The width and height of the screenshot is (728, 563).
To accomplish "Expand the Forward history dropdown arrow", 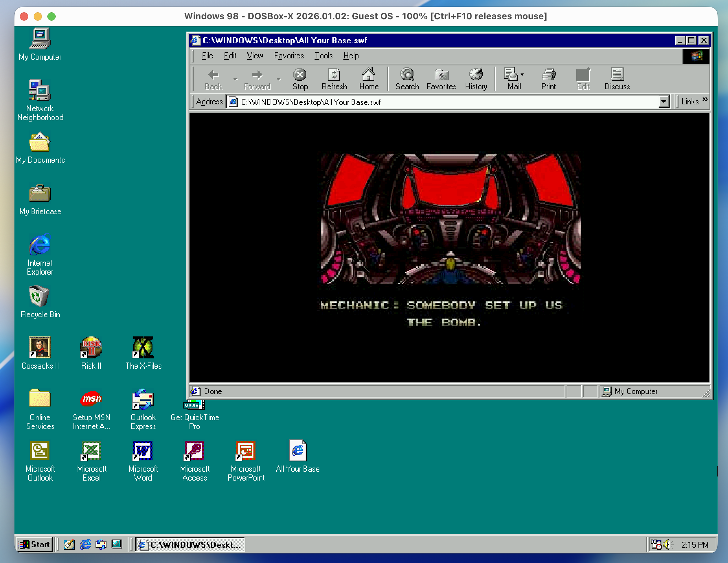I will click(x=279, y=79).
